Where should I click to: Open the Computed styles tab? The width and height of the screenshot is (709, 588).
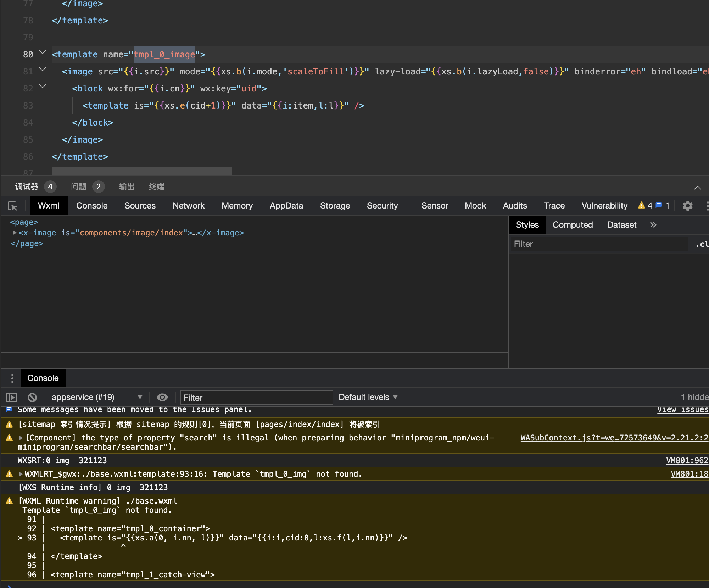click(x=573, y=224)
